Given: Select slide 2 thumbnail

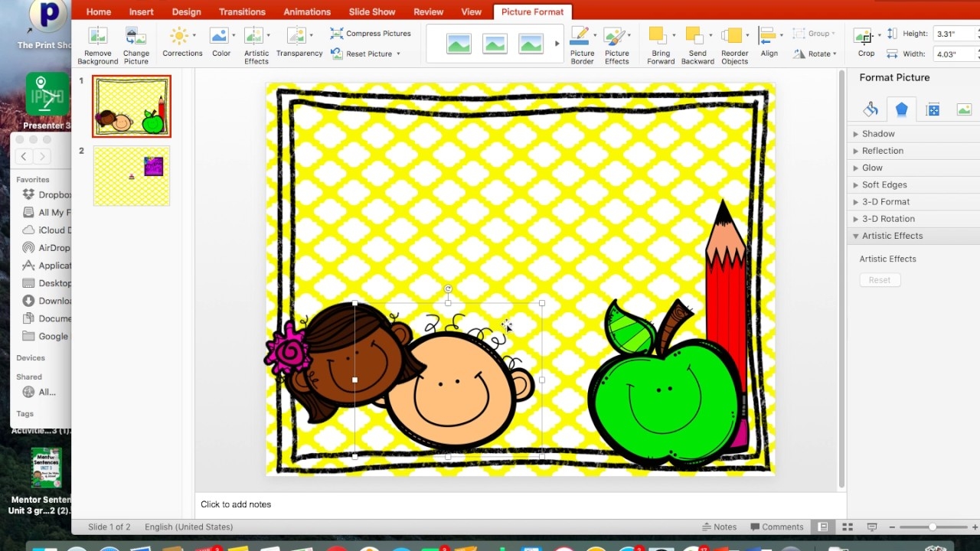Looking at the screenshot, I should point(131,175).
